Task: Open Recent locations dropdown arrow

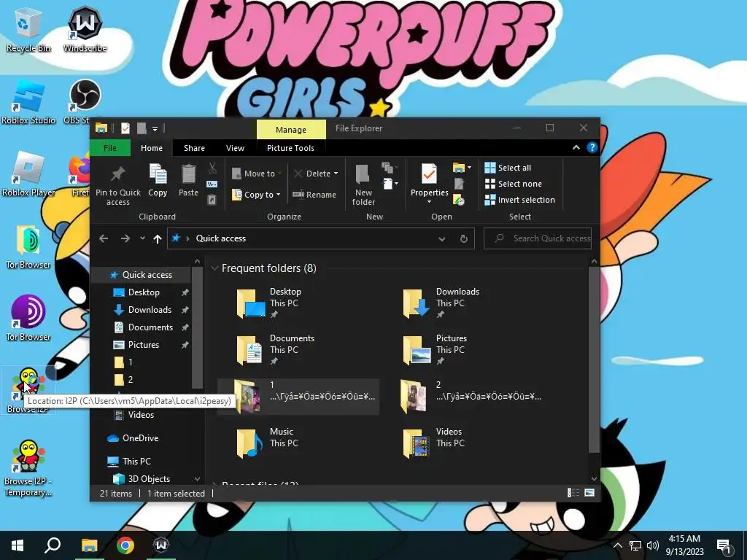Action: [x=142, y=238]
